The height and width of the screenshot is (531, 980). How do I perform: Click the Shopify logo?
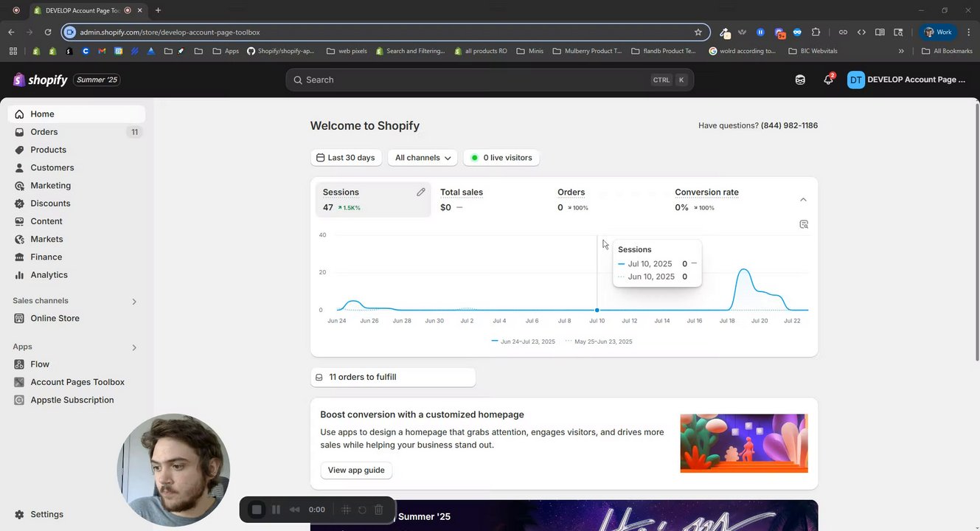[x=41, y=80]
